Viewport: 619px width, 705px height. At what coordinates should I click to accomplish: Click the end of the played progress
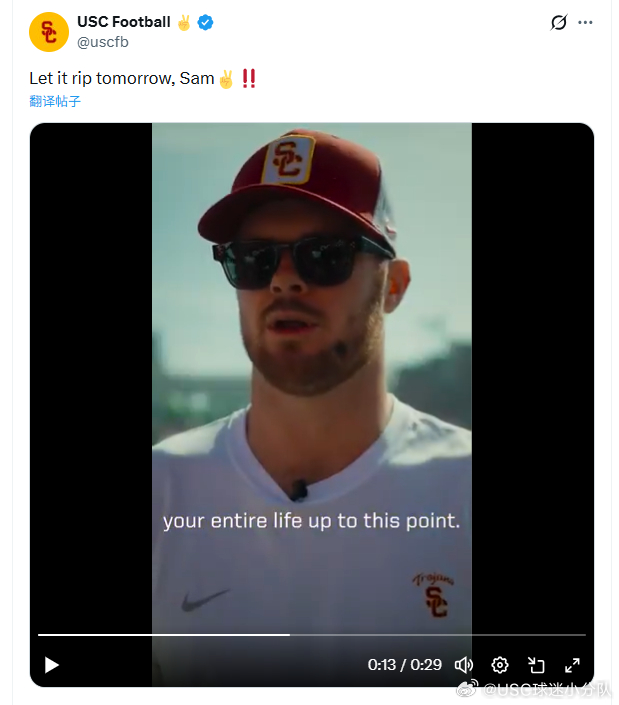[x=289, y=635]
